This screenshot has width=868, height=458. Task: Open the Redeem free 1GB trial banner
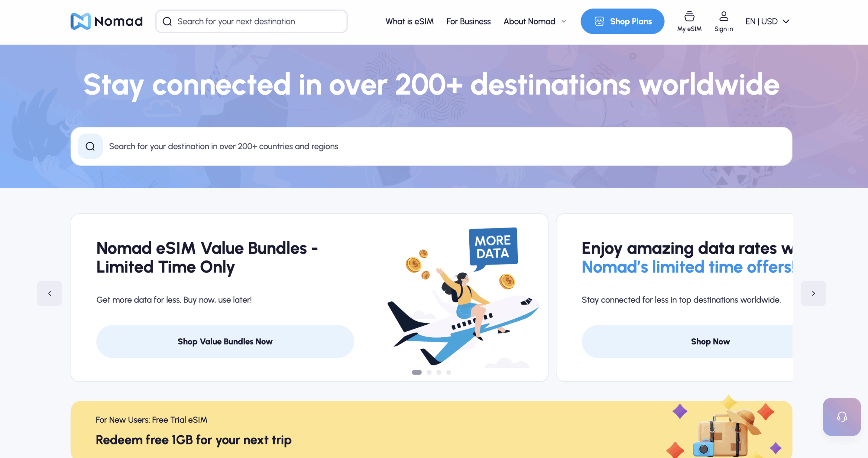click(193, 440)
